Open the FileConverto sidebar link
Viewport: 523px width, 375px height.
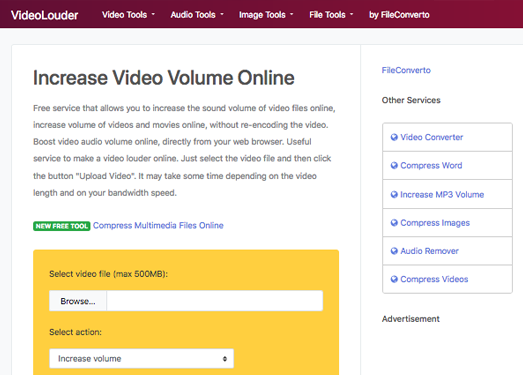tap(406, 70)
